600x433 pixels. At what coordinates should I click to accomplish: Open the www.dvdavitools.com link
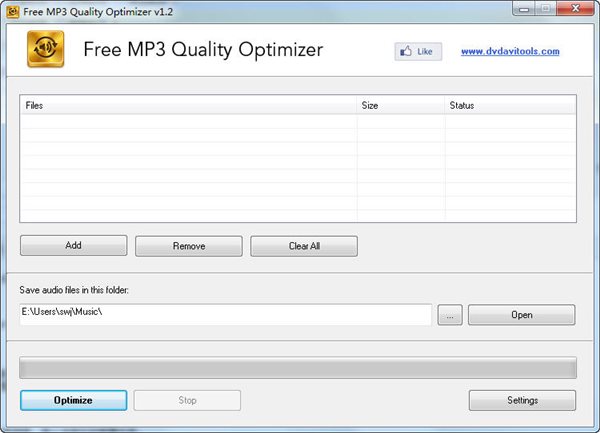tap(510, 51)
